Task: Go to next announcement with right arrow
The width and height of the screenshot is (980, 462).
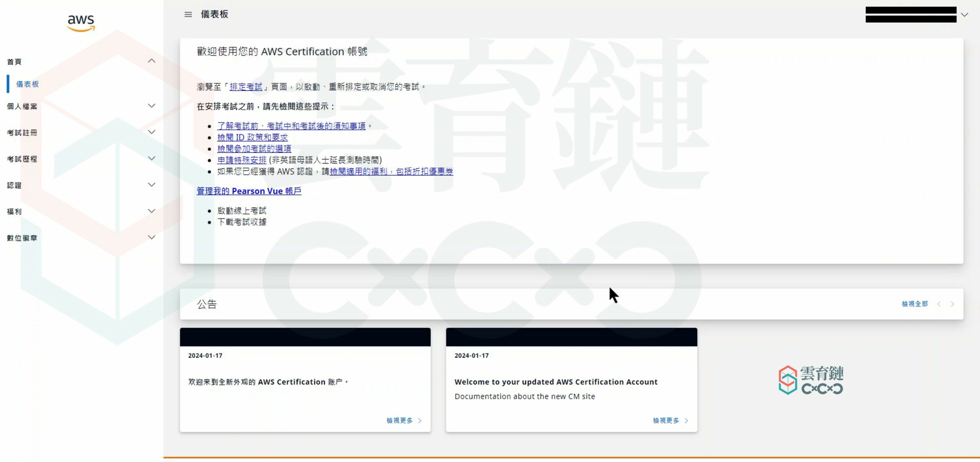Action: (952, 304)
